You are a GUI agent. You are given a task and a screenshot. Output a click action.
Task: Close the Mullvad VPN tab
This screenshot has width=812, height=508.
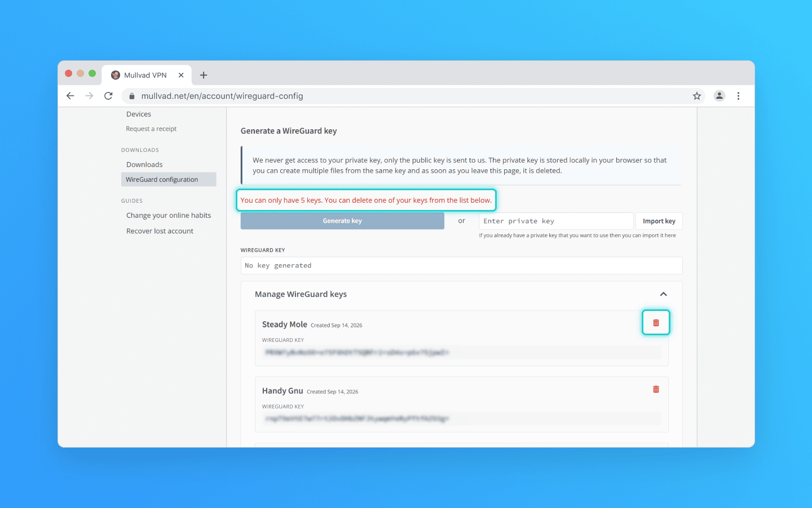pyautogui.click(x=181, y=75)
